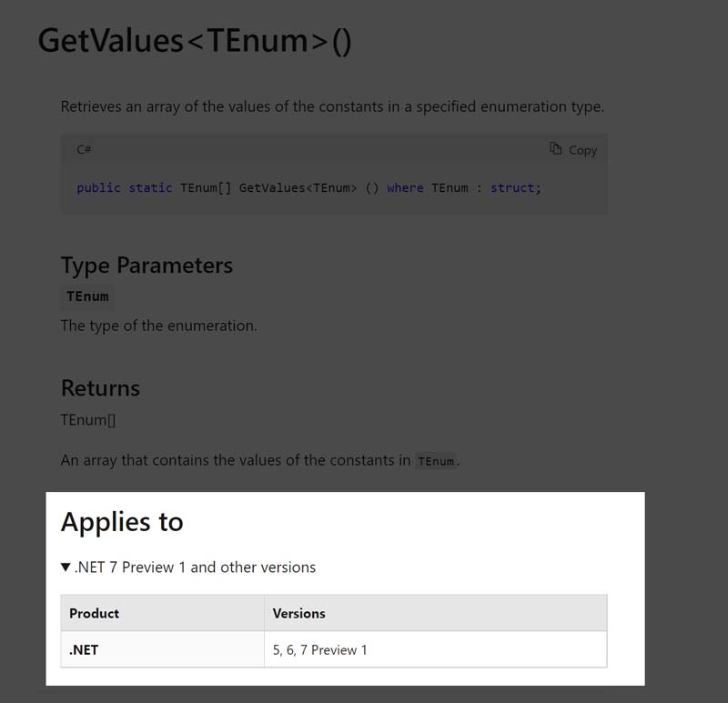Collapse the .NET 7 Preview 1 disclosure triangle
The width and height of the screenshot is (728, 703).
66,567
